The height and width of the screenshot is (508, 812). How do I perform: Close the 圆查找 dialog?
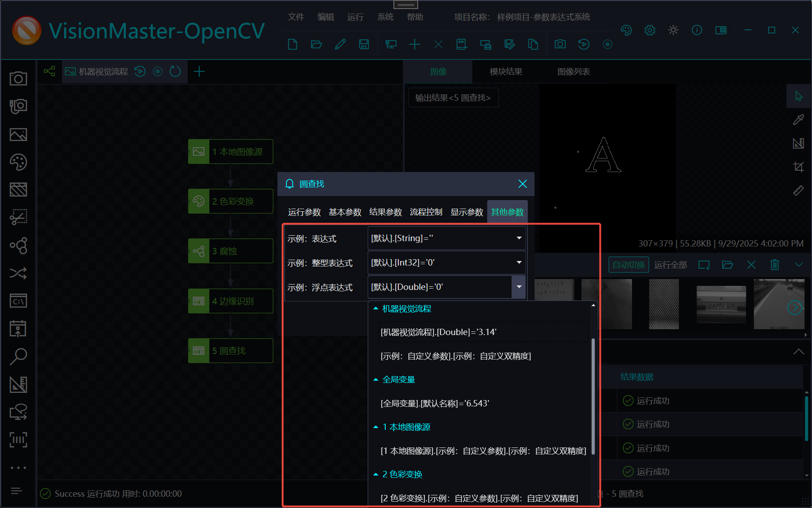(522, 184)
